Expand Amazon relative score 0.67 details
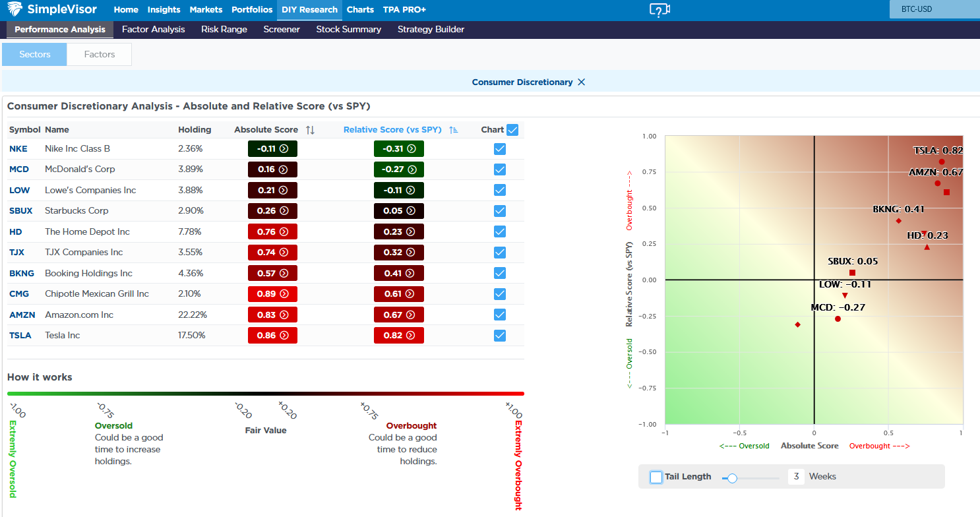Screen dimensions: 980x517 pyautogui.click(x=398, y=315)
